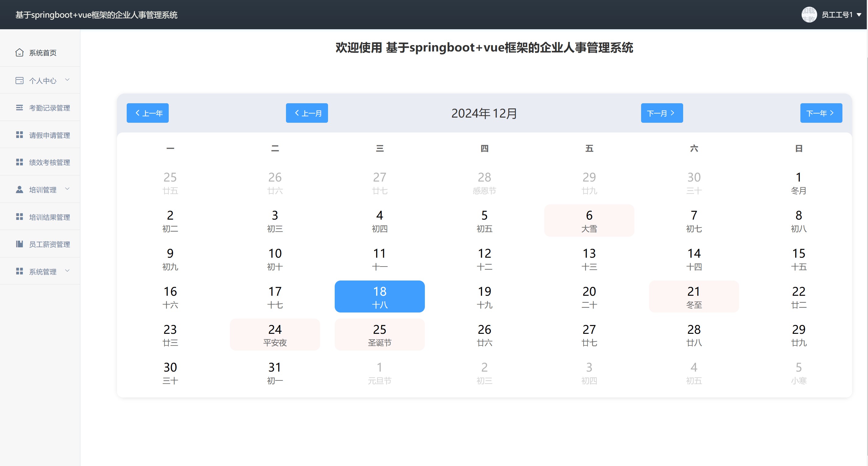Jump forward with 下一年 button
The image size is (868, 466).
(821, 113)
